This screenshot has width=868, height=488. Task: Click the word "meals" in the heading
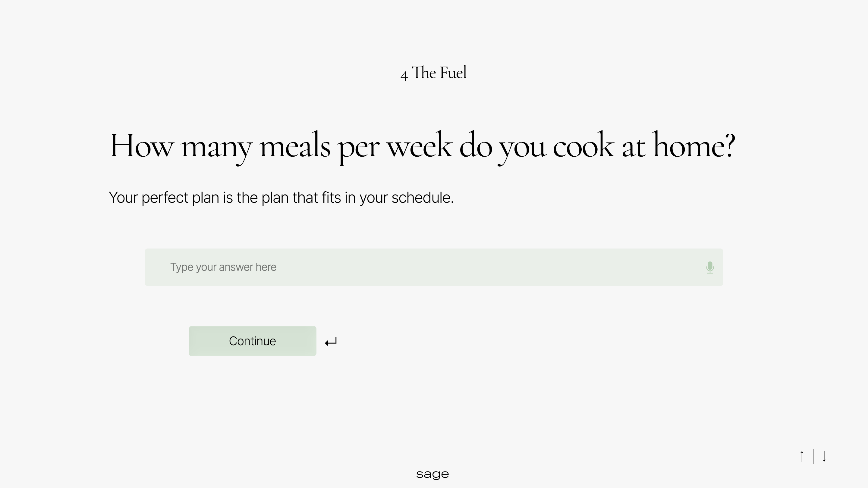click(x=294, y=146)
